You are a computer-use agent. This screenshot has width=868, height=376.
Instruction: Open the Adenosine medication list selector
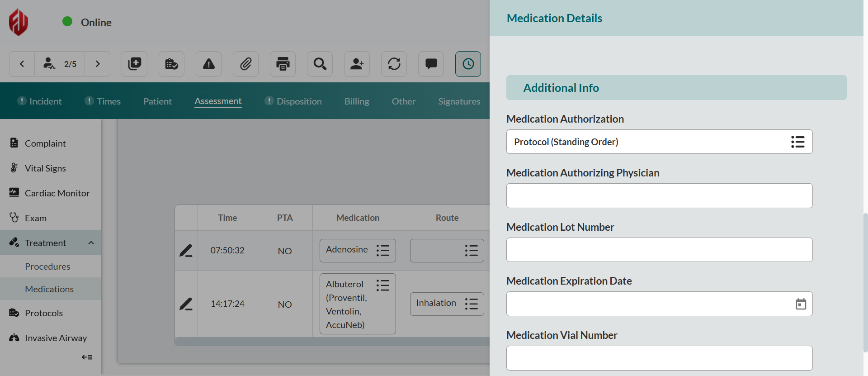point(382,251)
